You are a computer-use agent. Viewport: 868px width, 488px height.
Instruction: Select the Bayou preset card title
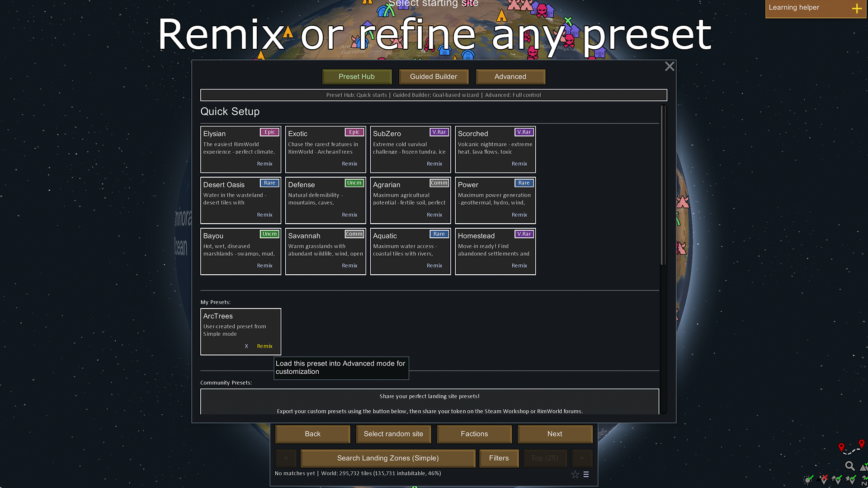click(x=213, y=236)
